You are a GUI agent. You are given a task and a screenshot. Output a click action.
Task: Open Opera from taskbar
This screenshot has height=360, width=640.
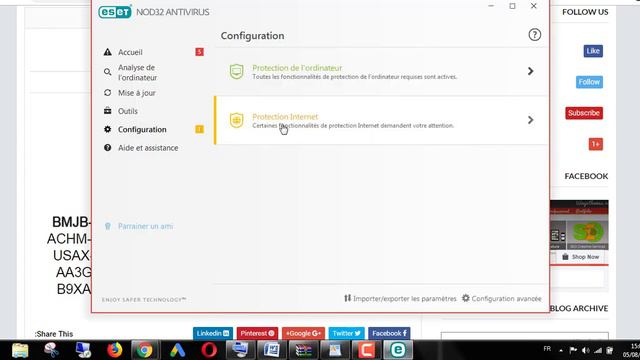[209, 350]
